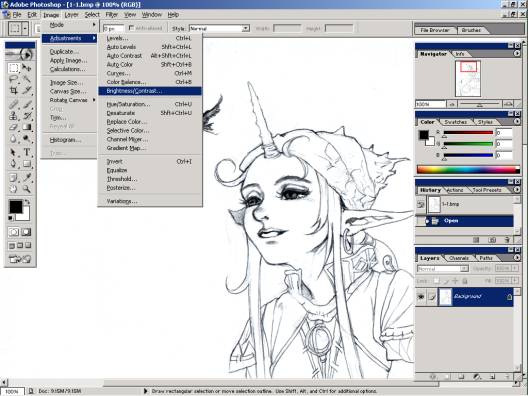
Task: Open the marquee tool preset picker arrow
Action: (x=25, y=28)
